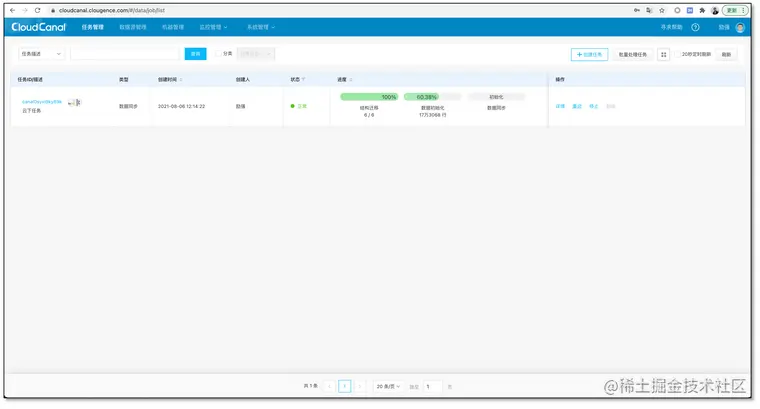The image size is (760, 409).
Task: Click the username next to header avatar
Action: coord(724,27)
